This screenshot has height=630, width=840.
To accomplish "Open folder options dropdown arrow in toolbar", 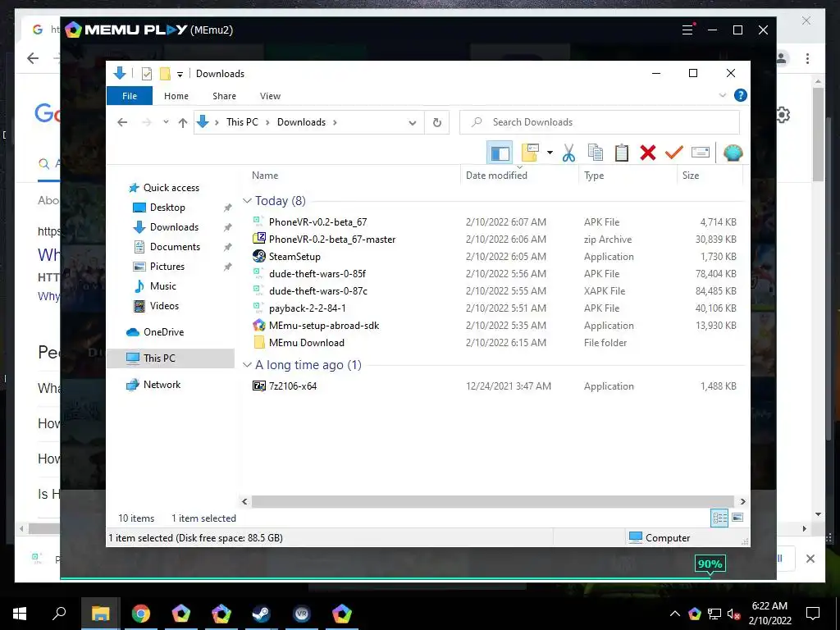I will coord(550,153).
